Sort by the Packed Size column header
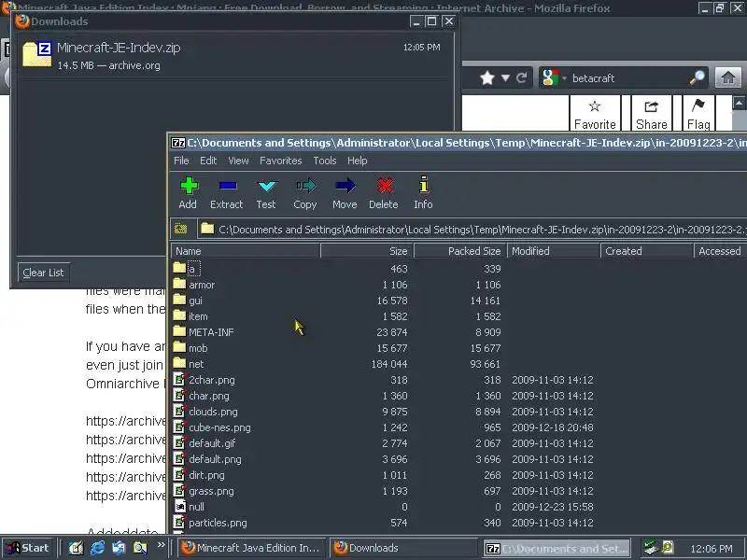The width and height of the screenshot is (747, 560). click(460, 251)
